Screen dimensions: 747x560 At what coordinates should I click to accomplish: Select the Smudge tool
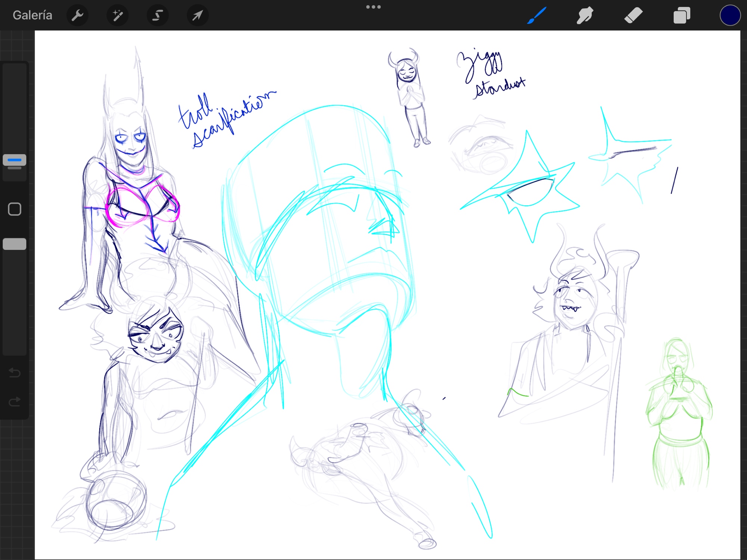pyautogui.click(x=585, y=15)
